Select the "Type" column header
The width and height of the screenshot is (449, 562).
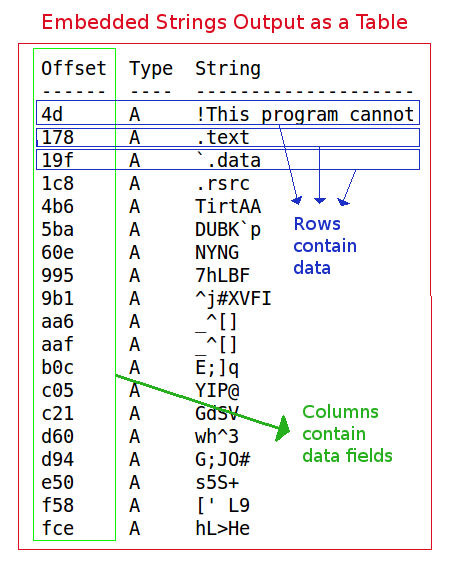151,69
